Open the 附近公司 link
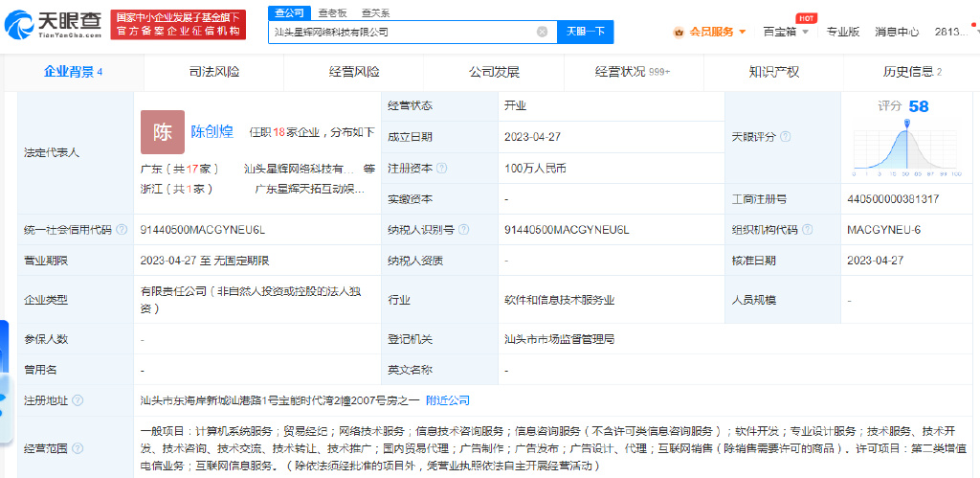Viewport: 980px width, 478px height. tap(448, 400)
